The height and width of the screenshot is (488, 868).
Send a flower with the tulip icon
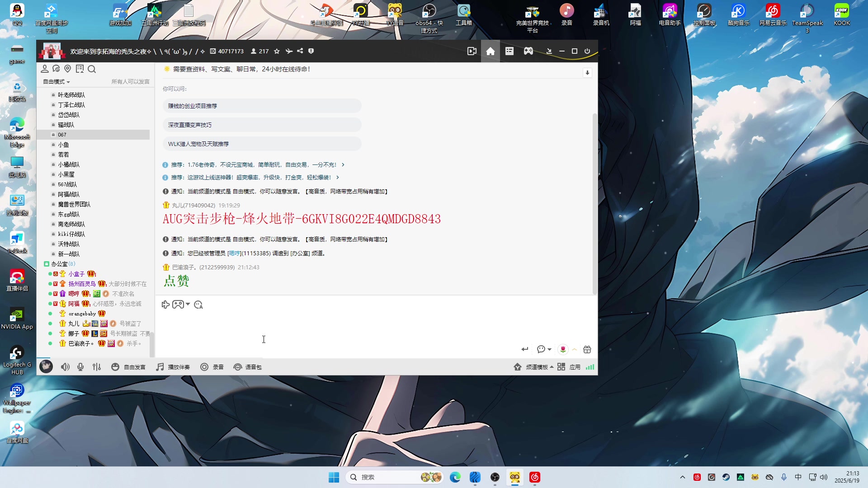pyautogui.click(x=563, y=349)
